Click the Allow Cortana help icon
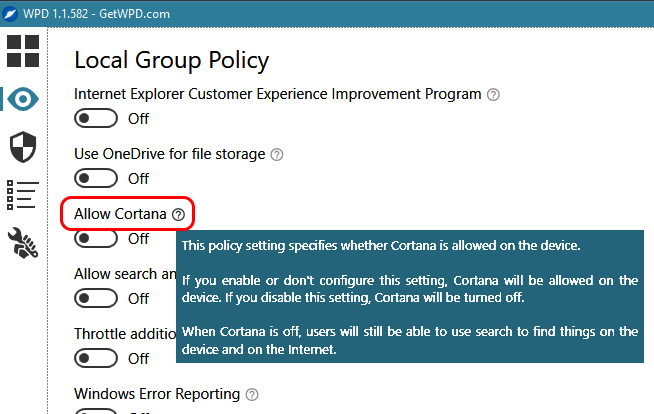This screenshot has width=654, height=414. pos(178,215)
